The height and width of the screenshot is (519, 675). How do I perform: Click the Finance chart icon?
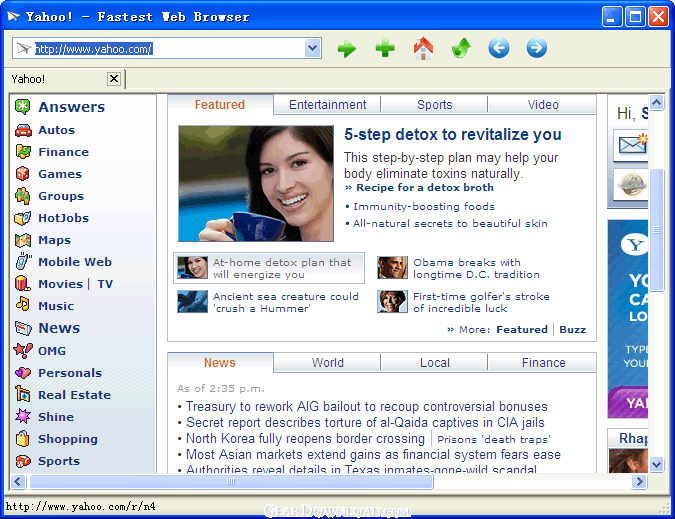click(x=23, y=151)
